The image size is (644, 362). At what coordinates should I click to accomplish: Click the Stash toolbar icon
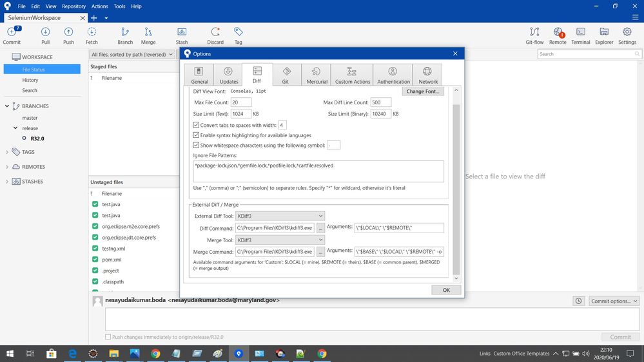point(182,35)
